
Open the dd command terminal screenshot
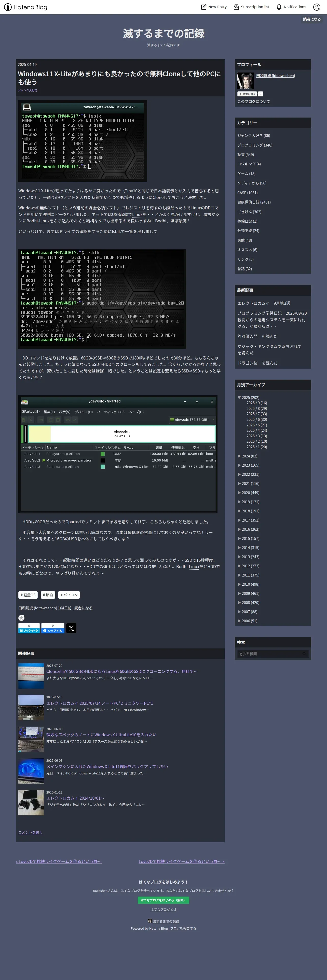pyautogui.click(x=102, y=299)
